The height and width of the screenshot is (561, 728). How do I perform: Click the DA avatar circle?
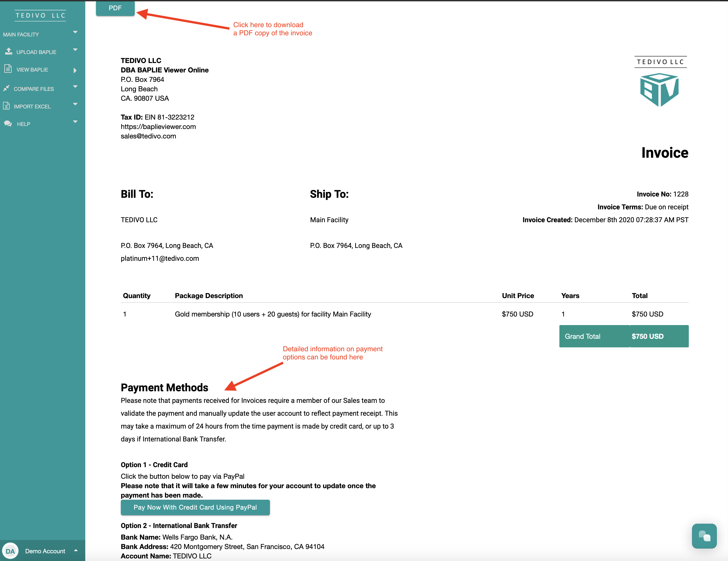pos(10,551)
